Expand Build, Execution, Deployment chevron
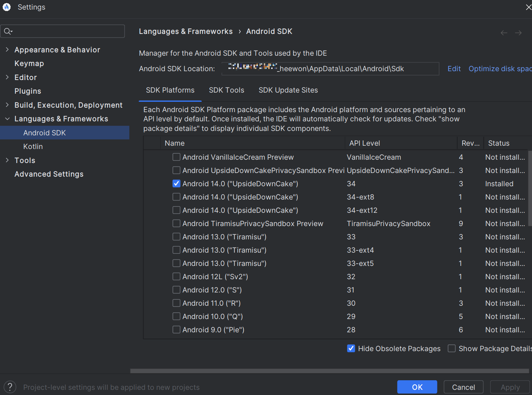This screenshot has height=395, width=532. 7,105
